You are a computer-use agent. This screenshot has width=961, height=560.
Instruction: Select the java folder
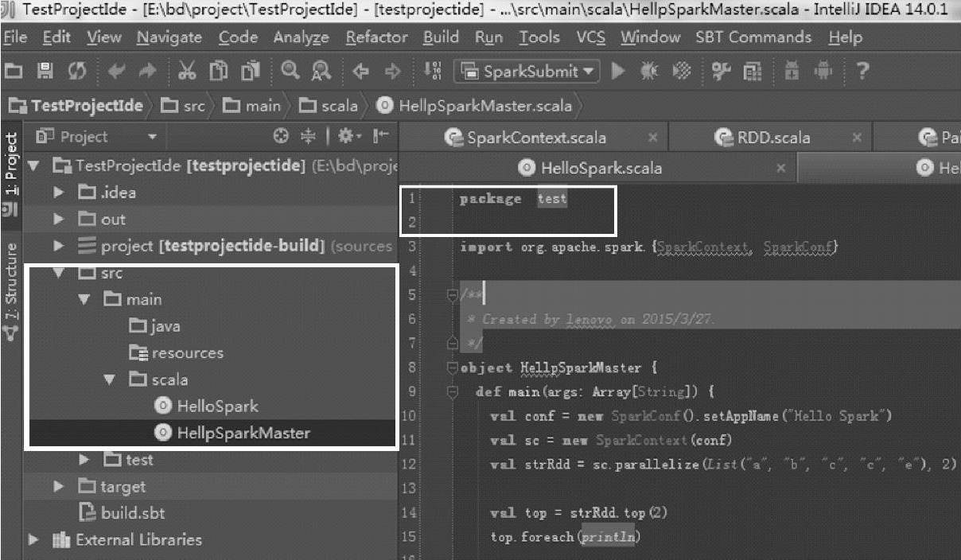pos(155,326)
